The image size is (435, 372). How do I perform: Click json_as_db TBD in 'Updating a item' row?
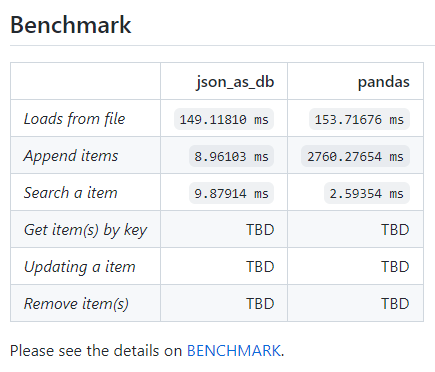click(260, 267)
